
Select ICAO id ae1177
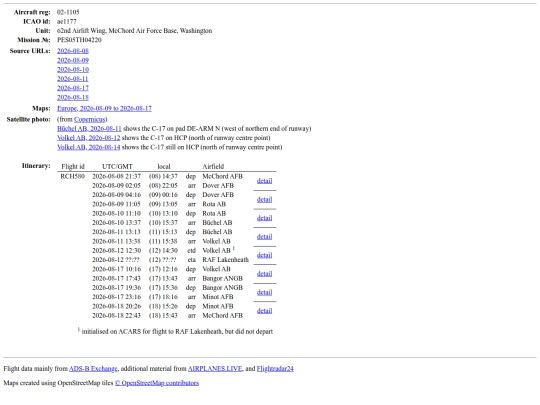(67, 22)
